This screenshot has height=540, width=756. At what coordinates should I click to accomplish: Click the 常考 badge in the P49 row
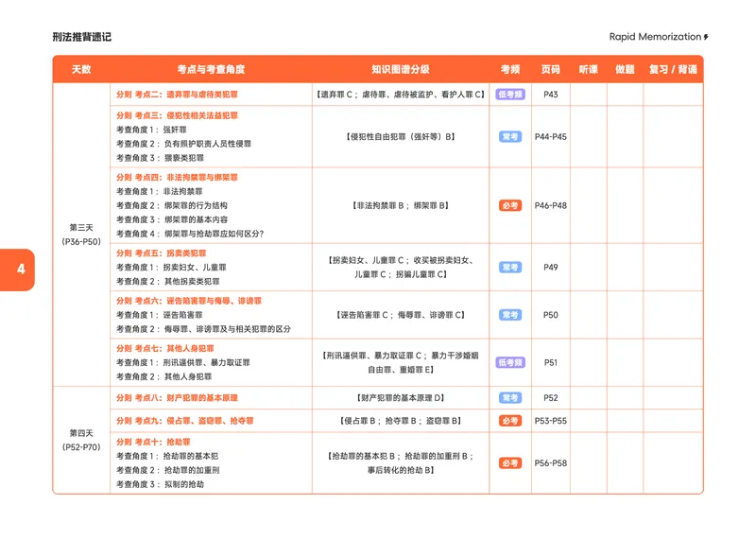510,268
